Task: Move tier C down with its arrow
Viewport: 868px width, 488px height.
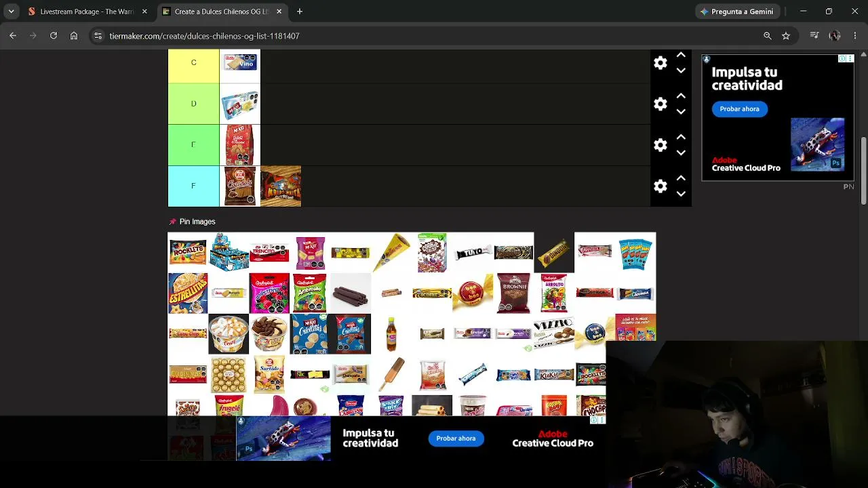Action: [x=681, y=70]
